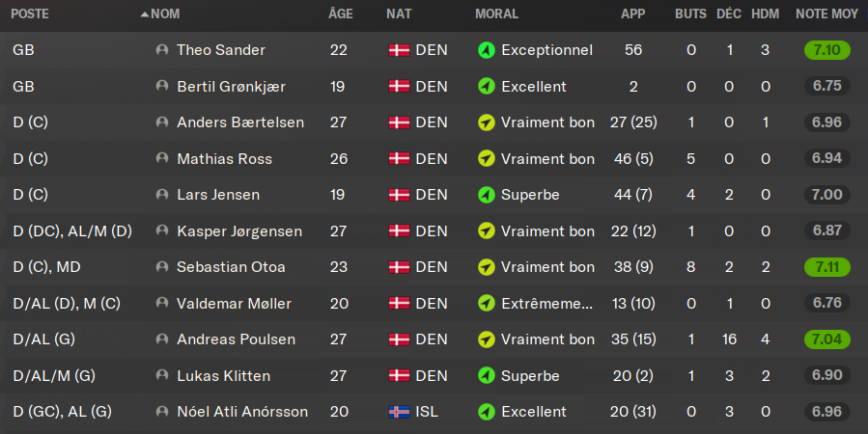Click profile icon beside Andreas Poulsen
868x434 pixels.
[x=162, y=339]
